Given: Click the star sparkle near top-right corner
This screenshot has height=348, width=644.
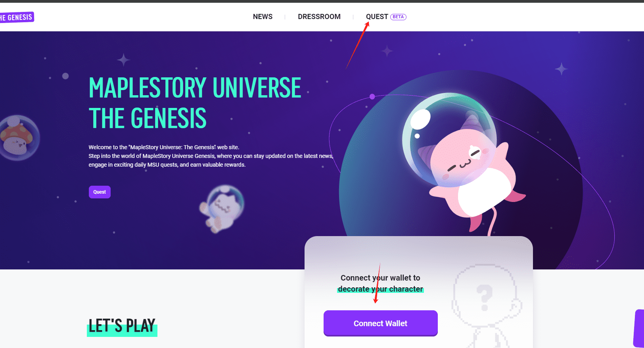Looking at the screenshot, I should pyautogui.click(x=561, y=69).
